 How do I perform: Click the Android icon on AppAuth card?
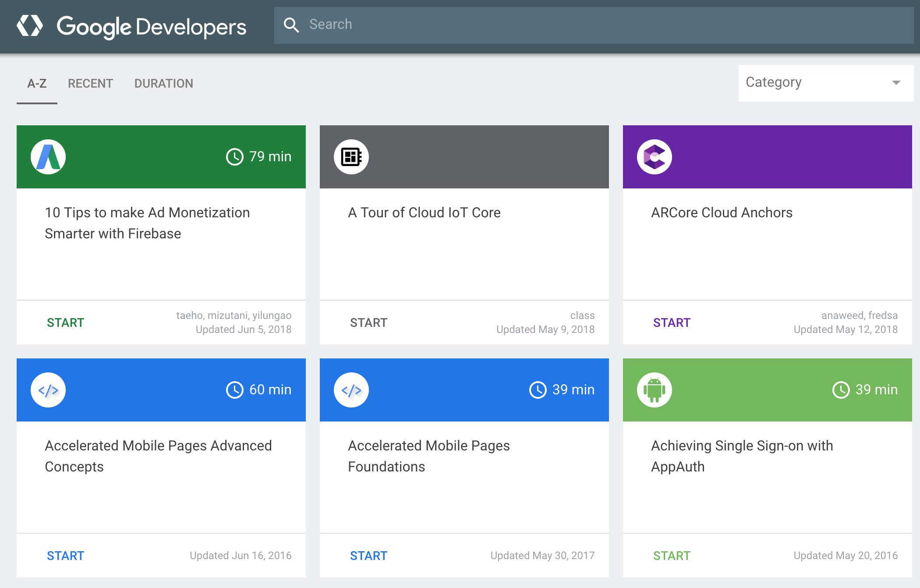(655, 390)
